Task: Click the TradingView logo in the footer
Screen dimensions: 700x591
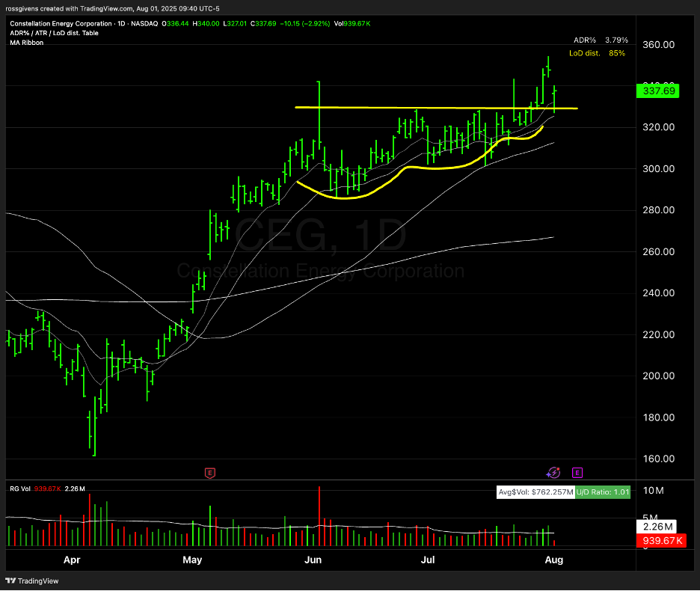Action: click(34, 581)
